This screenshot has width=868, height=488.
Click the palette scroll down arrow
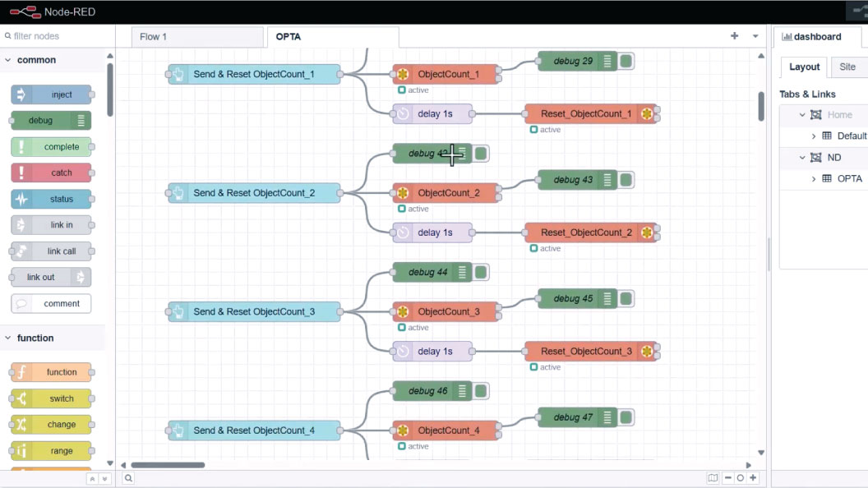pos(110,463)
